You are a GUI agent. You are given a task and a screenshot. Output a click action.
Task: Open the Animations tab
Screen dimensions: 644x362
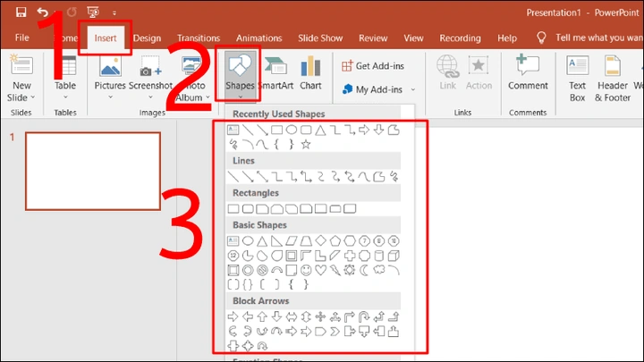tap(258, 38)
